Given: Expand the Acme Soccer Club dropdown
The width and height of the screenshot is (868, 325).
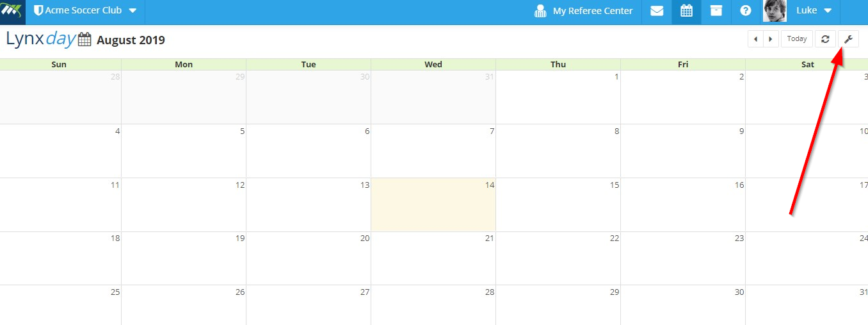Looking at the screenshot, I should click(85, 11).
